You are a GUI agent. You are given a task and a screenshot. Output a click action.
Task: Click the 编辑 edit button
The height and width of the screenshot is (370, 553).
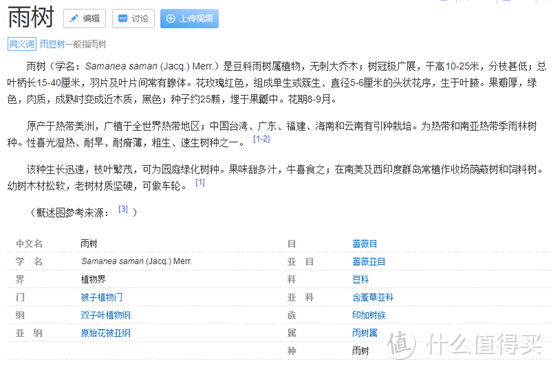click(x=84, y=18)
